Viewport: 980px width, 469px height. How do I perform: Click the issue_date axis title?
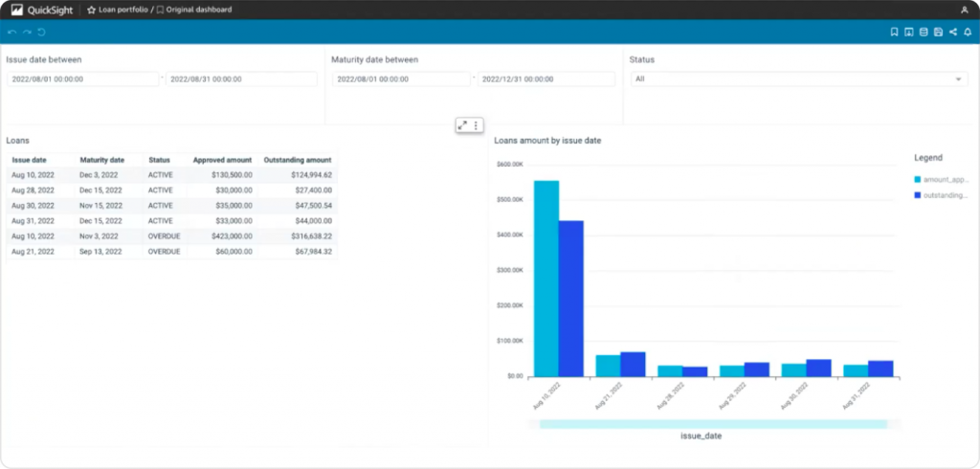click(702, 435)
